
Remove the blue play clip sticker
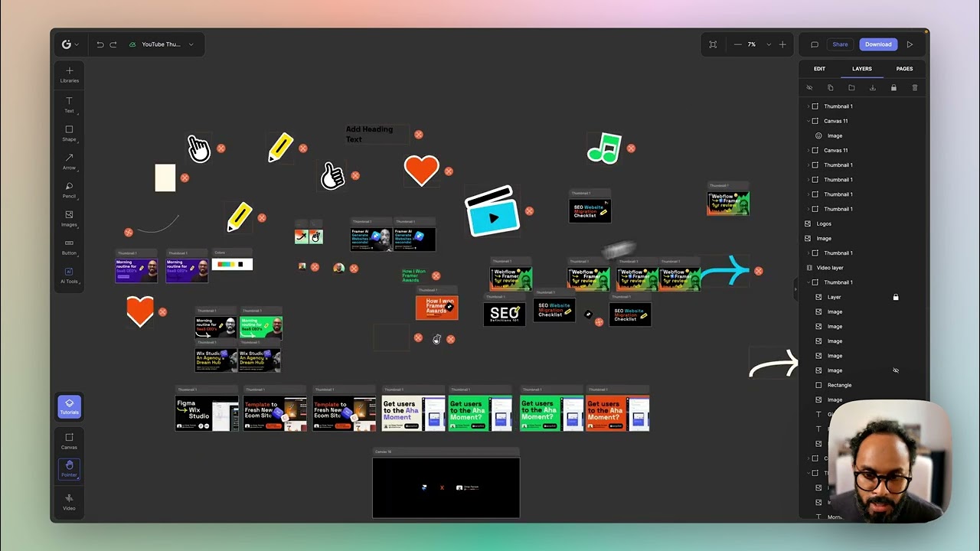[x=529, y=211]
